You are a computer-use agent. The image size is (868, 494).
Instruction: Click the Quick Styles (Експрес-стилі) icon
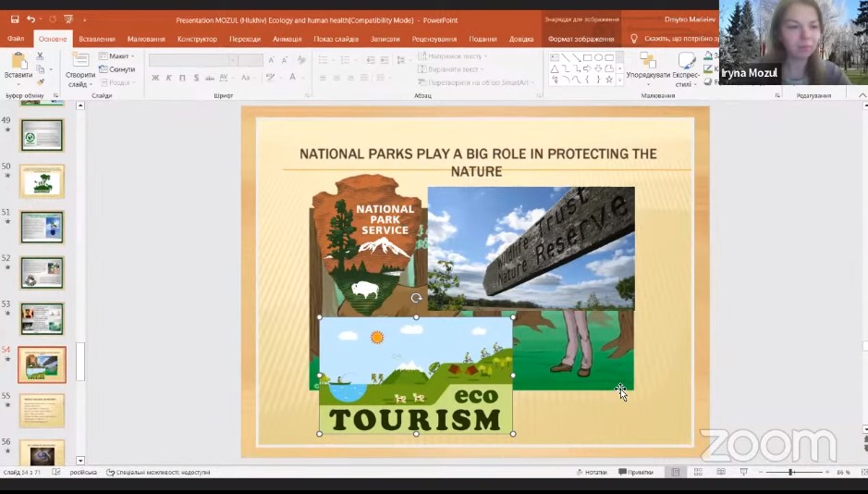687,60
